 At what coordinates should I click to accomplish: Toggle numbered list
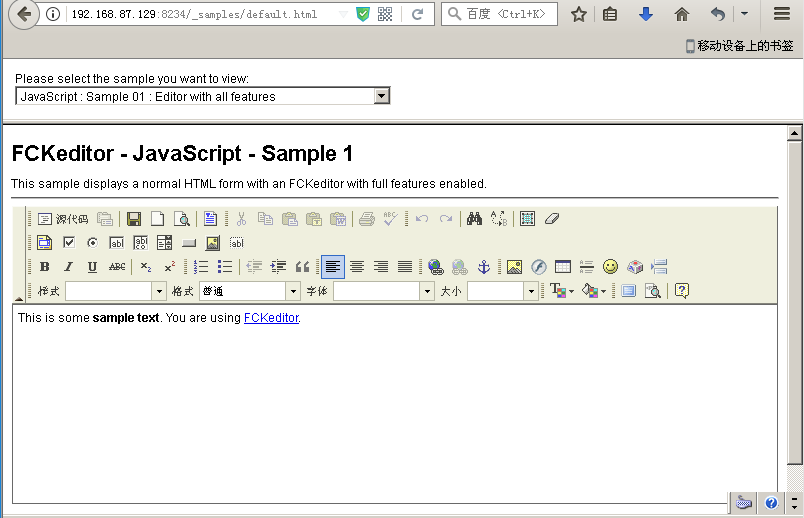(201, 267)
